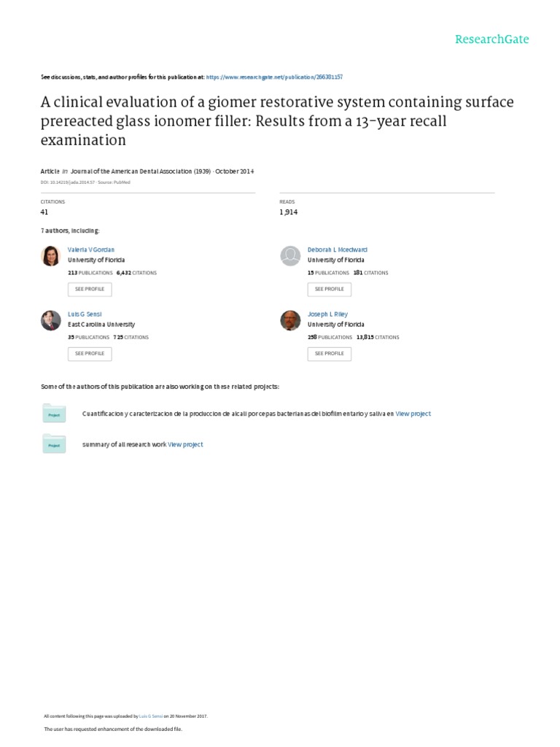Click See Profile under Joseph L Riley
The width and height of the screenshot is (560, 747).
click(x=330, y=353)
